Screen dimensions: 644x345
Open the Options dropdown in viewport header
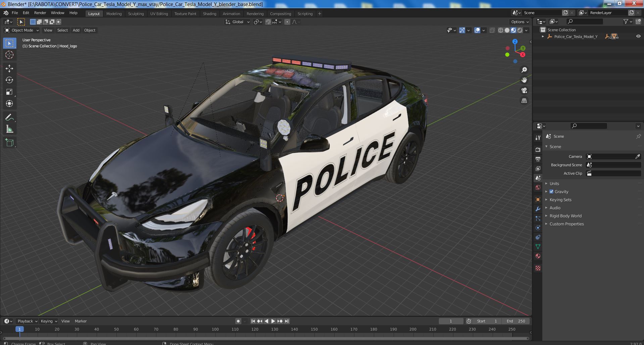pyautogui.click(x=520, y=22)
